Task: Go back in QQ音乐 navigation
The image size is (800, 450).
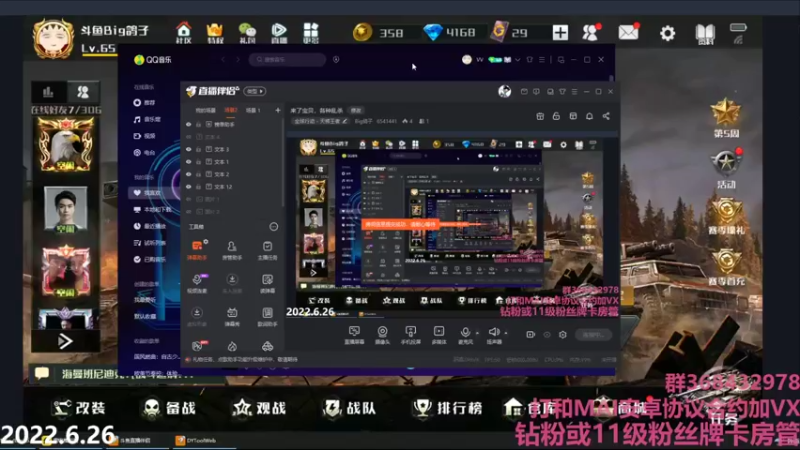Action: 223,60
